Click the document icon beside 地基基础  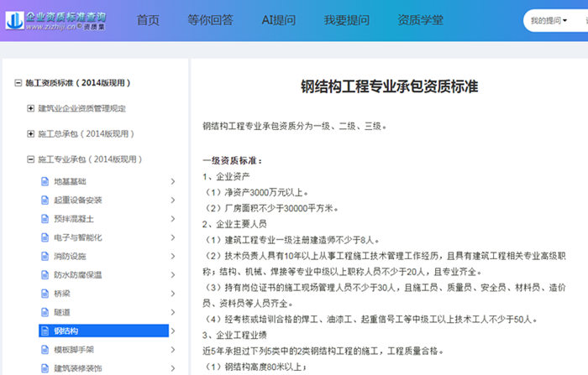pos(45,181)
